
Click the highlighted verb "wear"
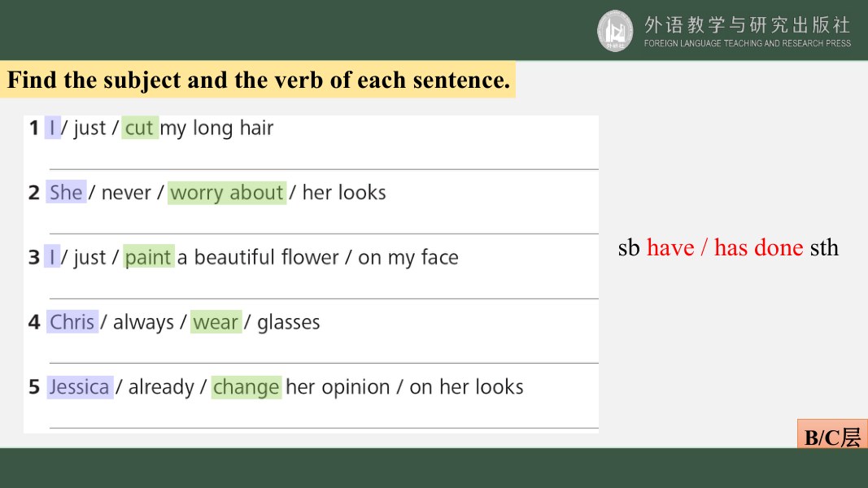216,321
